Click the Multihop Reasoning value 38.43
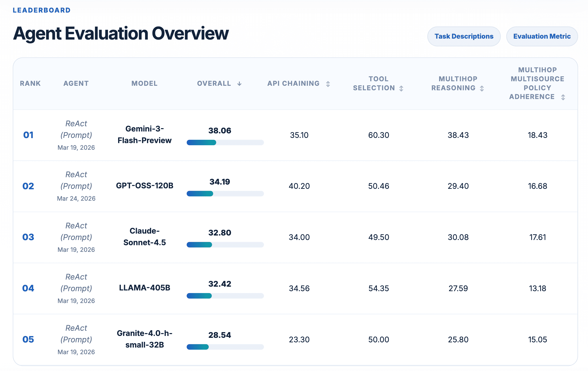Image resolution: width=588 pixels, height=371 pixels. (x=458, y=135)
